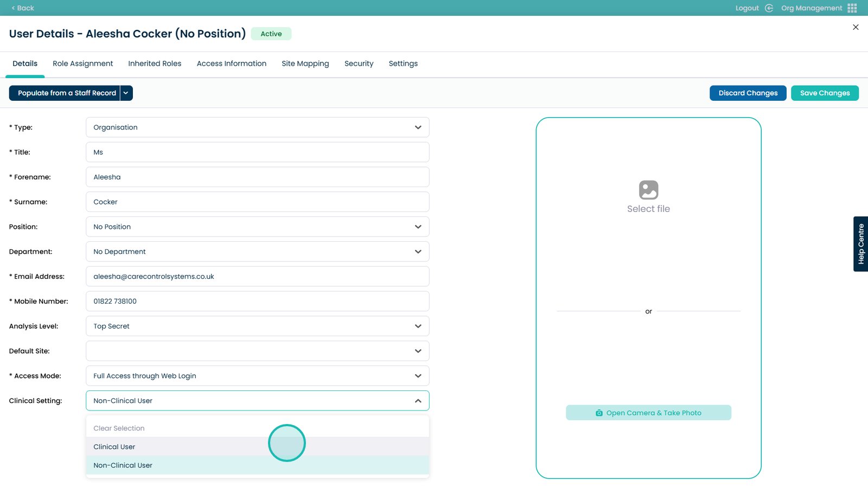This screenshot has height=488, width=868.
Task: Click the Logout arrow icon
Action: coord(769,8)
